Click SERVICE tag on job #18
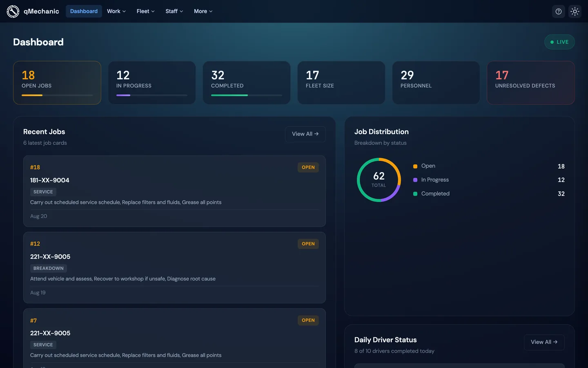 (43, 192)
